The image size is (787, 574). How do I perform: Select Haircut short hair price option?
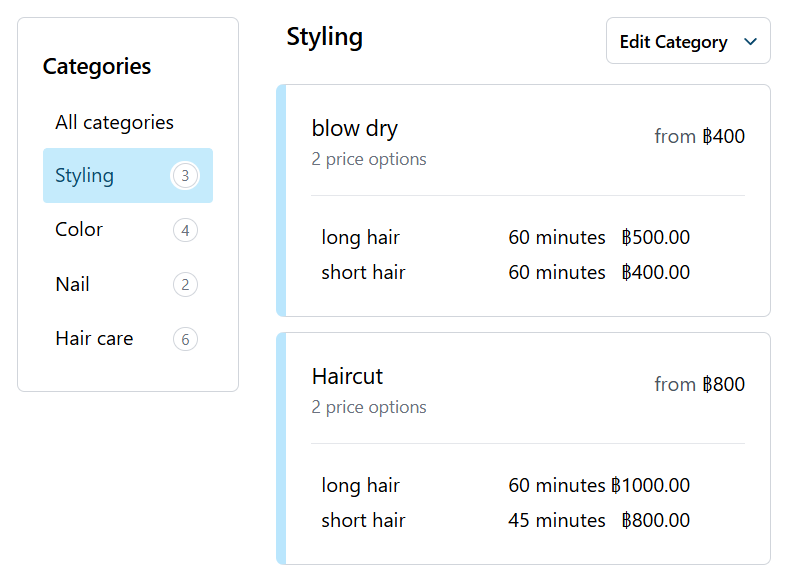pos(505,520)
